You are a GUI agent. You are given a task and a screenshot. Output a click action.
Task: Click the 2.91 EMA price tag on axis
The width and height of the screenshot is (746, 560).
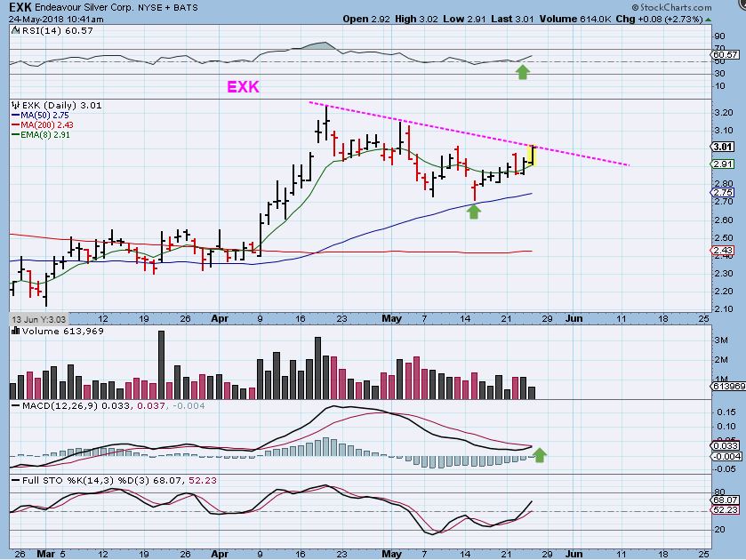point(723,164)
